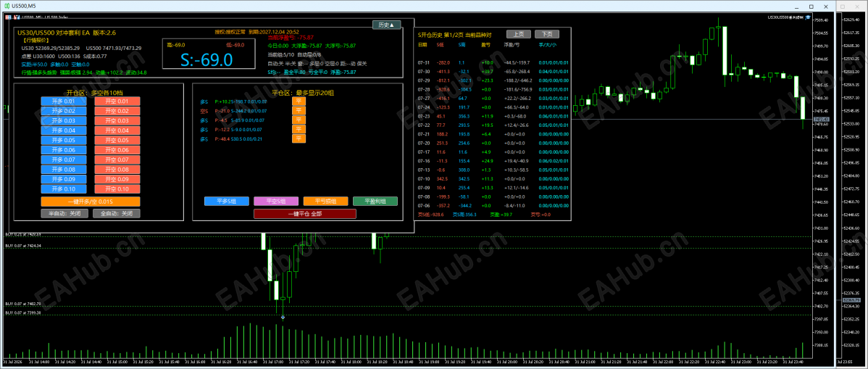Toggle 半自动 semi-auto mode
This screenshot has height=369, width=868.
click(x=64, y=213)
